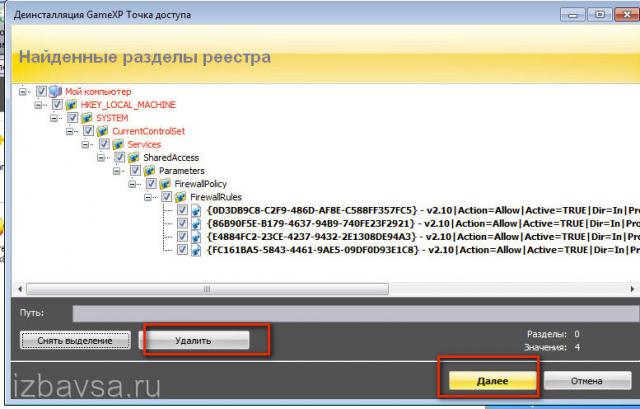
Task: Collapse the Parameters node
Action: 116,171
